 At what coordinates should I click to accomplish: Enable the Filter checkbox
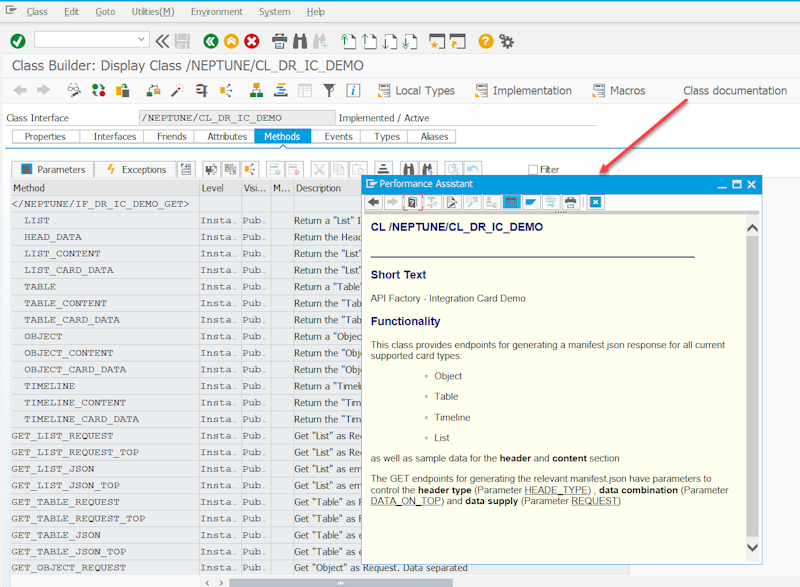click(x=533, y=170)
